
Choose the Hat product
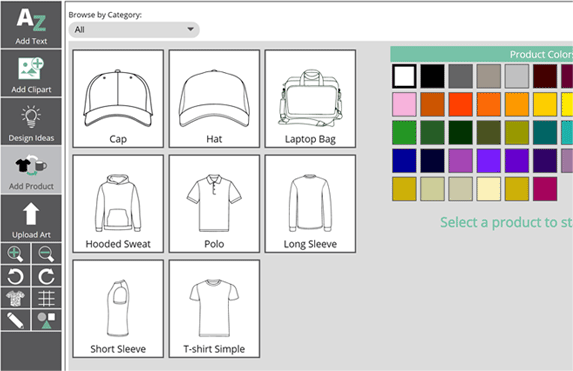(214, 99)
